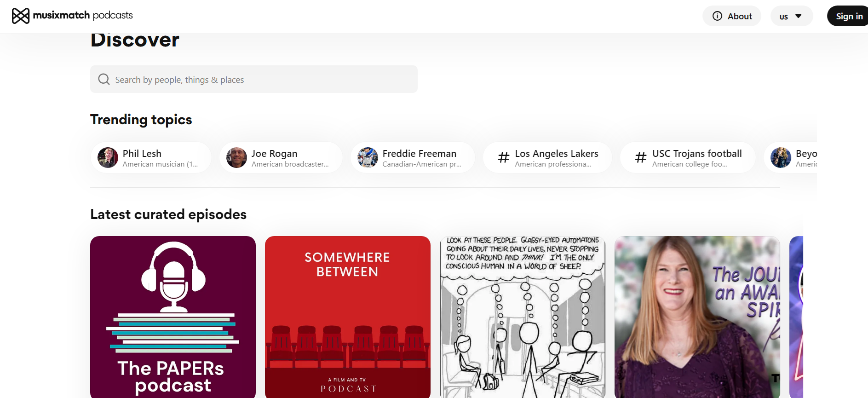Viewport: 868px width, 398px height.
Task: Open the About page
Action: (x=732, y=16)
